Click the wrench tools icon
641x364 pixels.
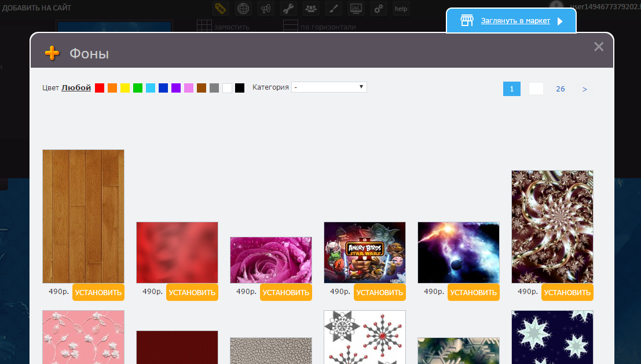288,9
